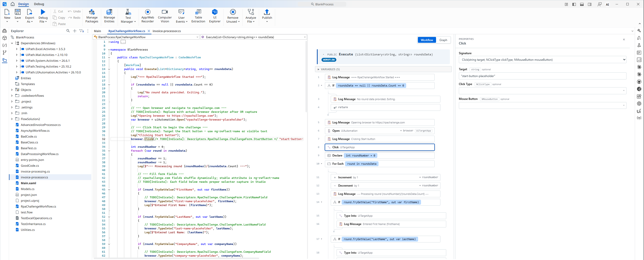
Task: Click the code editor vertical scrollbar
Action: (x=306, y=76)
